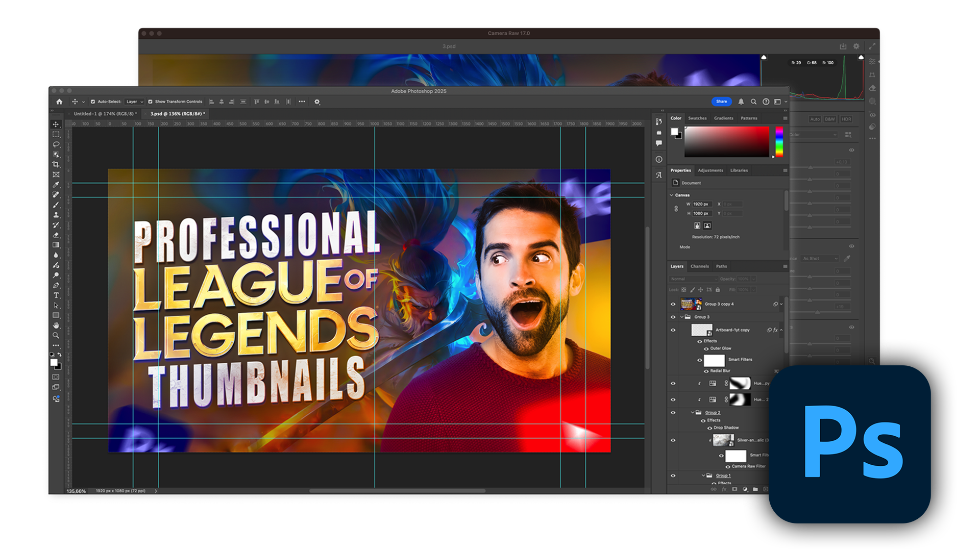This screenshot has width=980, height=551.
Task: Select the Zoom tool in toolbar
Action: 56,336
